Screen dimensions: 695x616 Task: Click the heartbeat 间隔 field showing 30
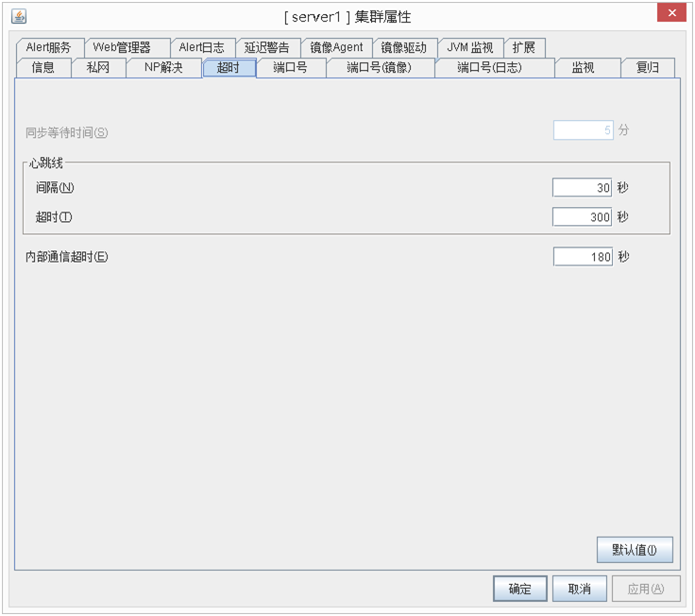click(x=582, y=188)
